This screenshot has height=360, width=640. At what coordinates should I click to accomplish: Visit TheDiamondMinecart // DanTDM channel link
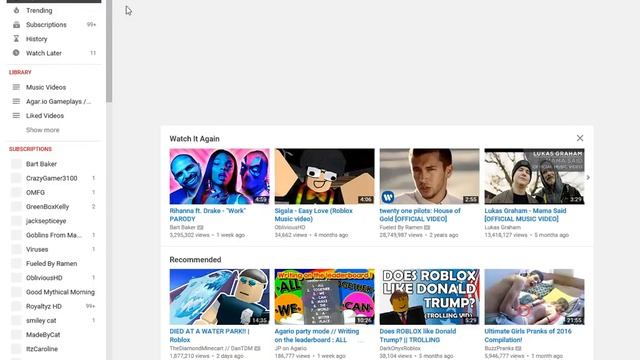click(211, 348)
